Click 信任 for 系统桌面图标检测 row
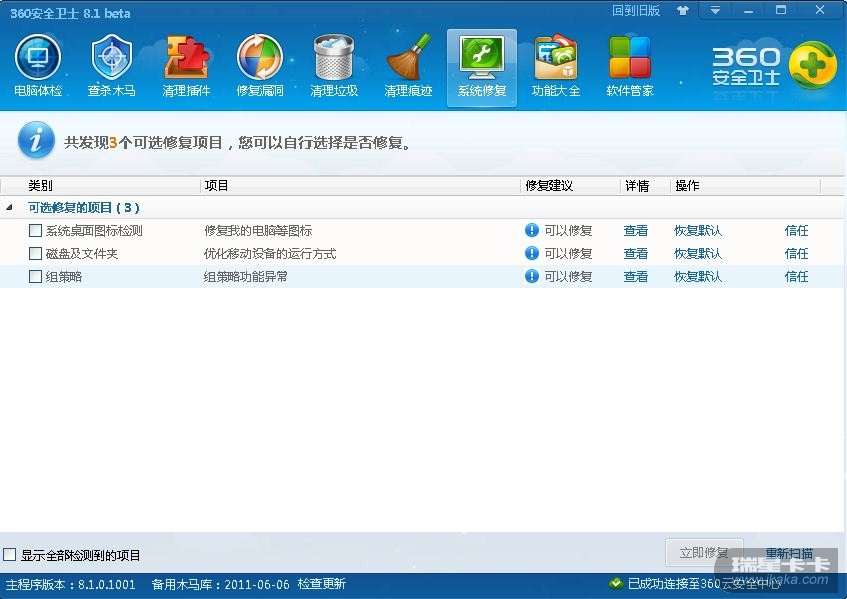This screenshot has height=599, width=847. click(796, 231)
